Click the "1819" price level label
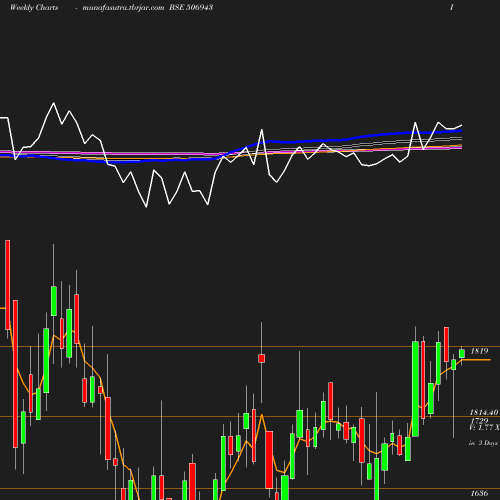The width and height of the screenshot is (500, 500). (x=479, y=351)
